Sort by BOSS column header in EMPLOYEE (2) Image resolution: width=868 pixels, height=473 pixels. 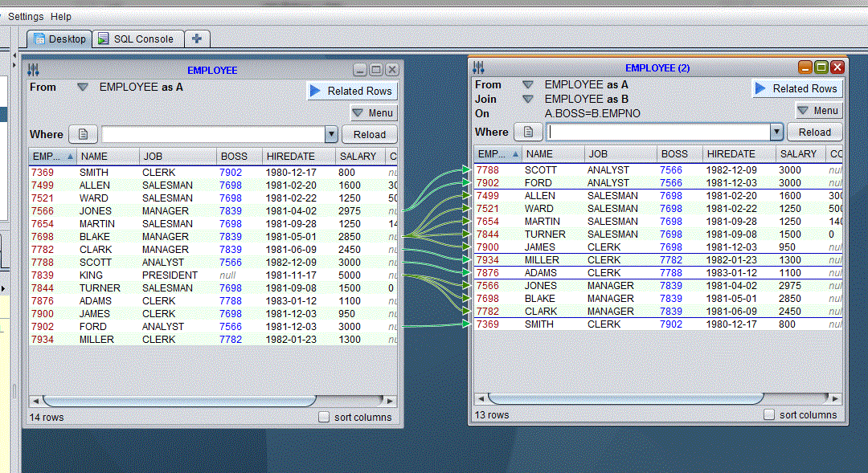[679, 154]
